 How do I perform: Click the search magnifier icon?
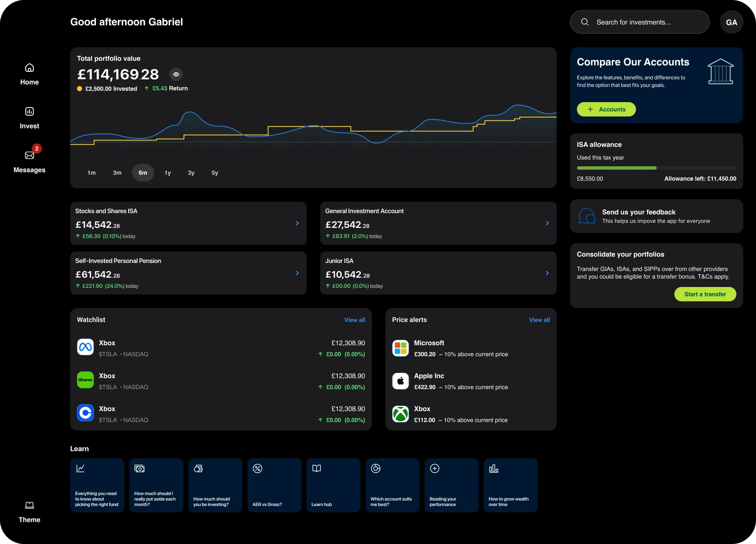point(585,22)
